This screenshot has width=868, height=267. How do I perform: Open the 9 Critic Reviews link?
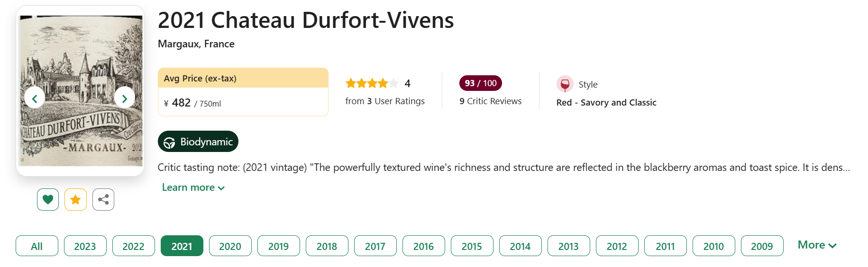491,101
